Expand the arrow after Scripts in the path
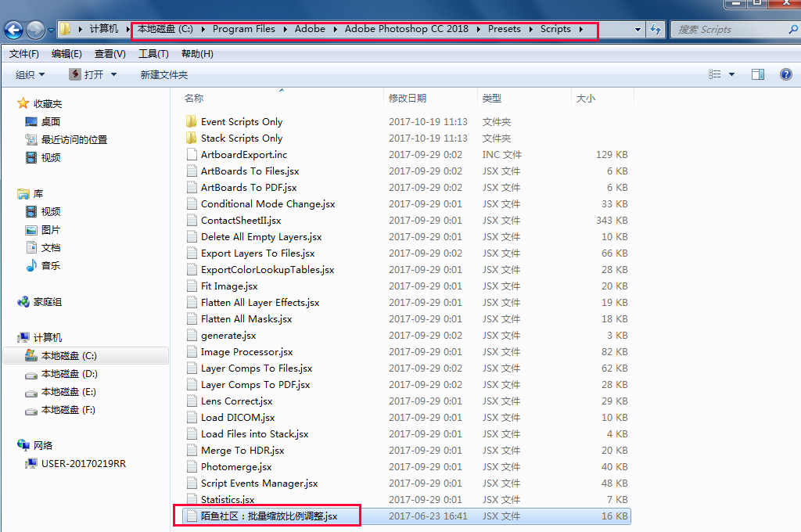This screenshot has height=532, width=801. click(x=581, y=29)
